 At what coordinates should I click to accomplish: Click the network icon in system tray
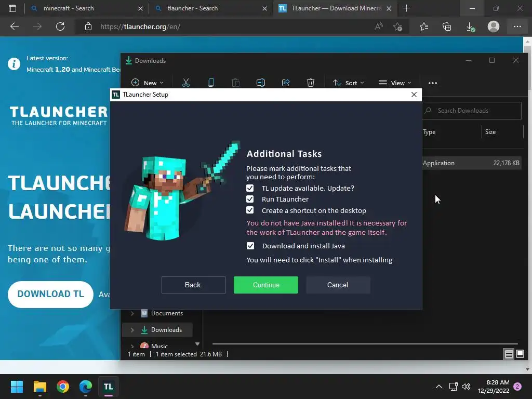(453, 387)
